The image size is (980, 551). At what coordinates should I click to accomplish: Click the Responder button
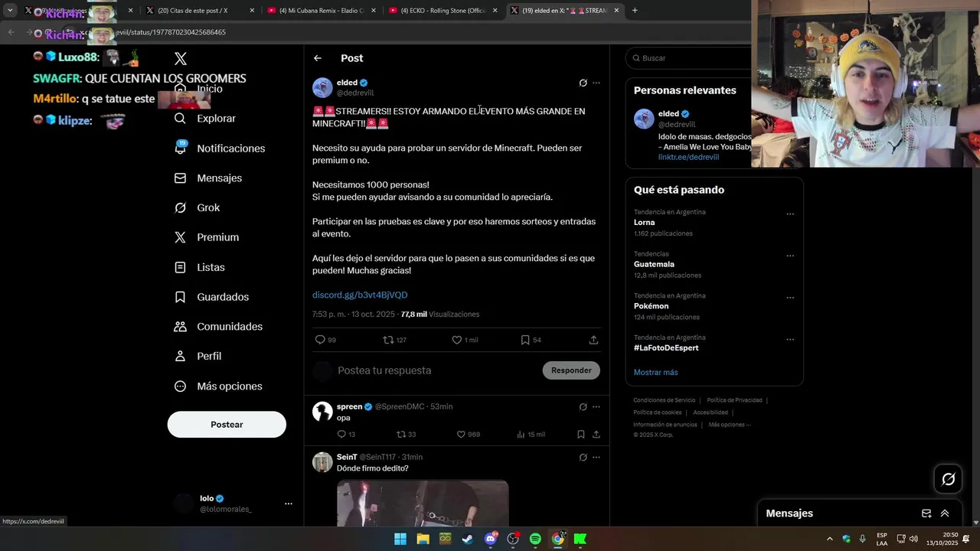tap(571, 370)
